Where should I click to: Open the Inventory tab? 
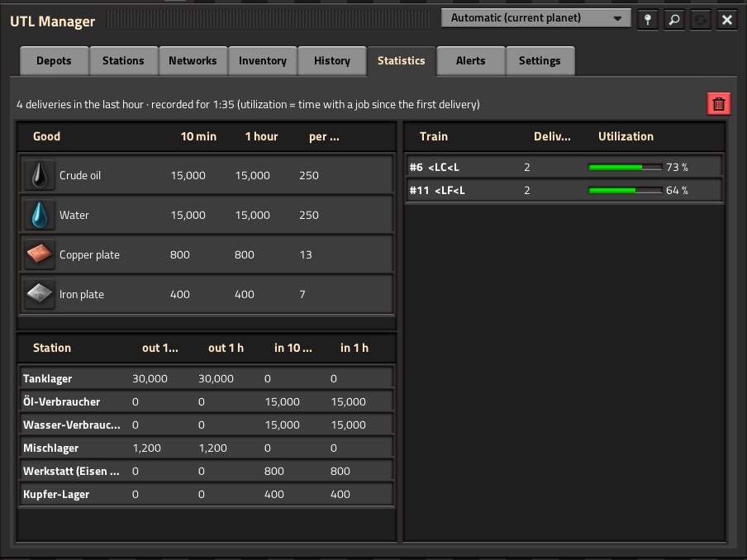263,61
